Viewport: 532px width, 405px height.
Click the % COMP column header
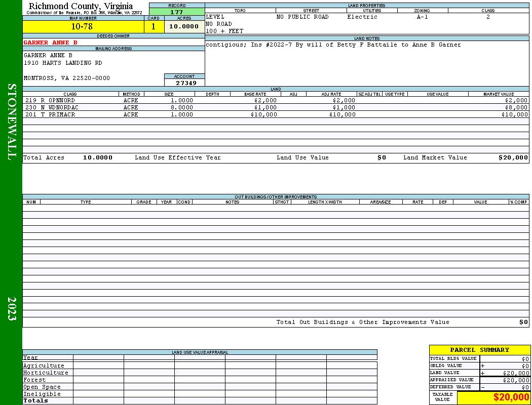coord(519,201)
